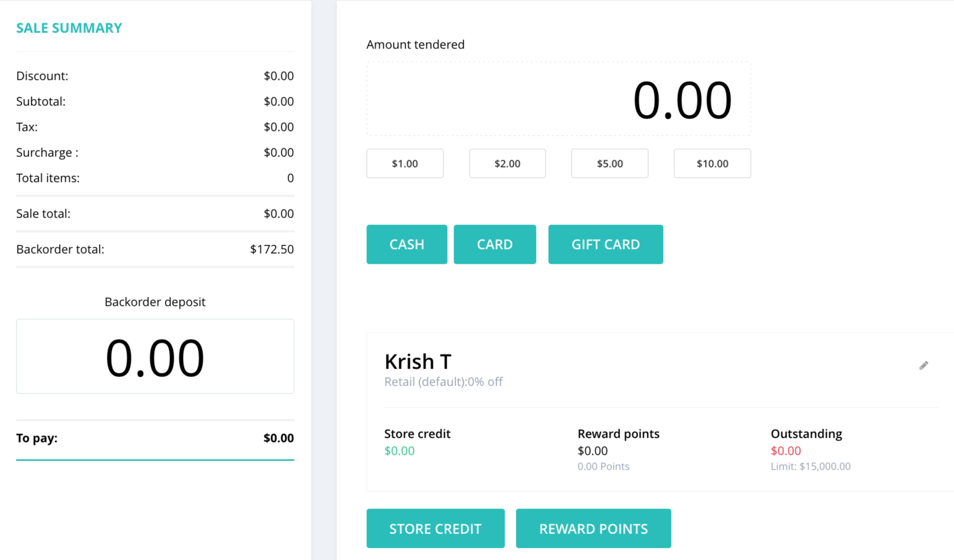Select the CARD payment button
Viewport: 954px width, 560px height.
point(495,244)
